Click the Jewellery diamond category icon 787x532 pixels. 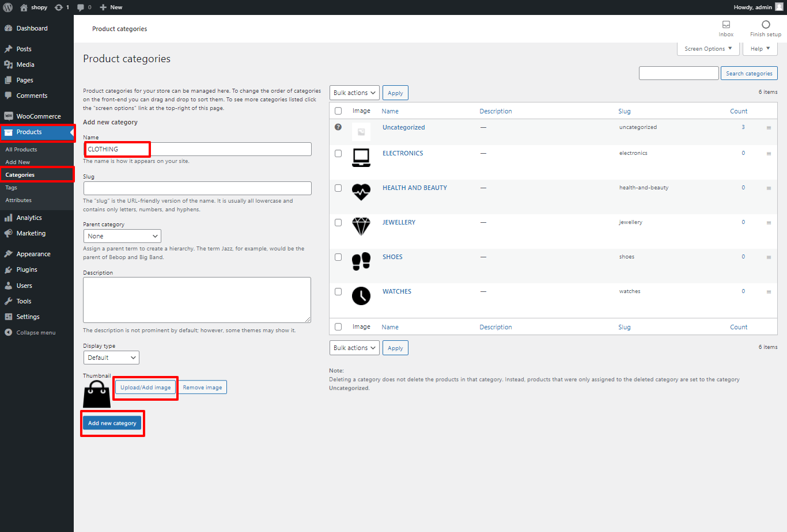pyautogui.click(x=361, y=226)
